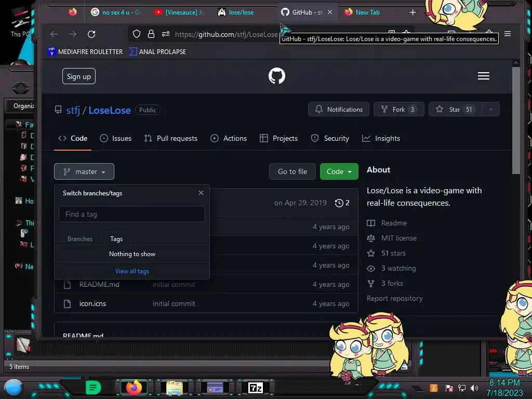Click the site permissions icon in address bar
The image size is (532, 399).
(x=166, y=34)
